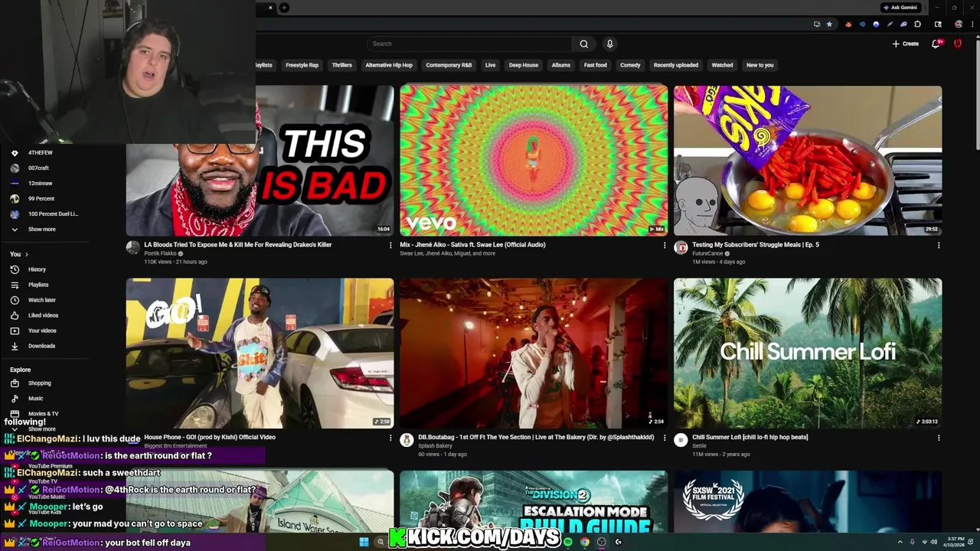The width and height of the screenshot is (980, 551).
Task: Open the Jhené Aiko Sativa thumbnail
Action: (534, 160)
